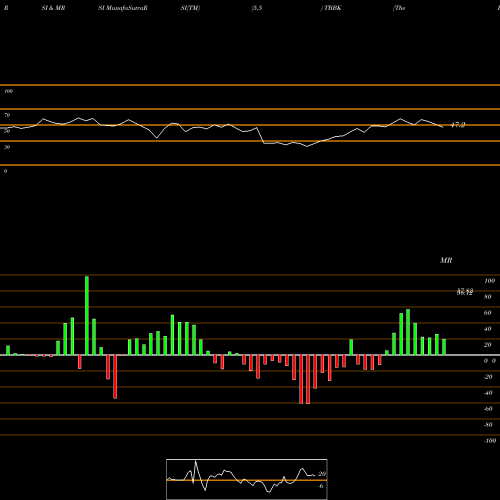Viewport: 500px width, 500px height.
Task: Click the MR axis label "-40"
Action: tap(488, 393)
